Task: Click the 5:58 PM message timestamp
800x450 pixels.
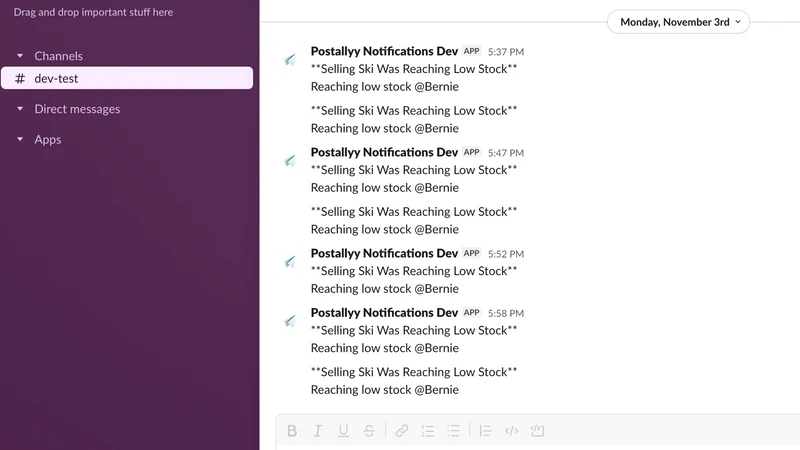Action: pyautogui.click(x=506, y=313)
